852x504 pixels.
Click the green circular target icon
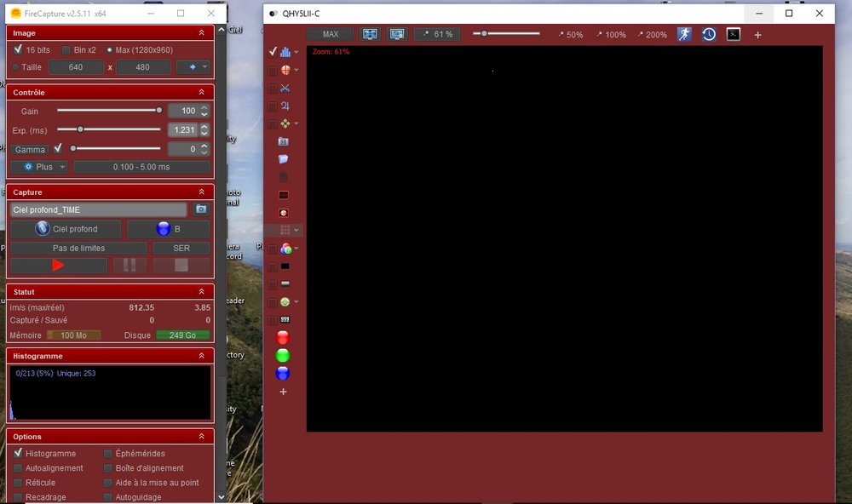point(285,302)
